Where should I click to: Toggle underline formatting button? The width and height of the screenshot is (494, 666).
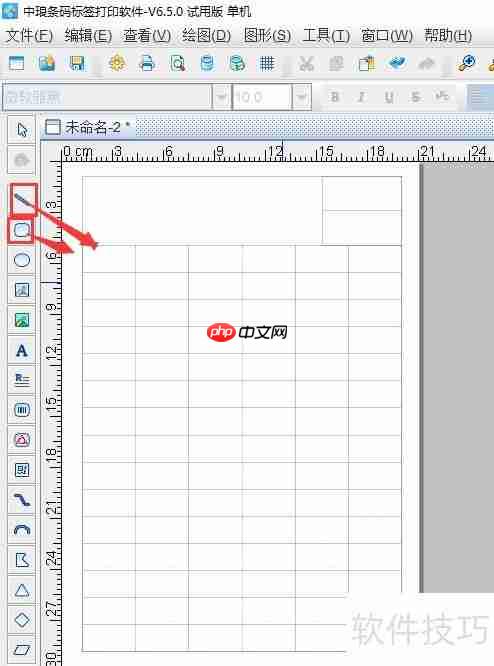coord(389,97)
